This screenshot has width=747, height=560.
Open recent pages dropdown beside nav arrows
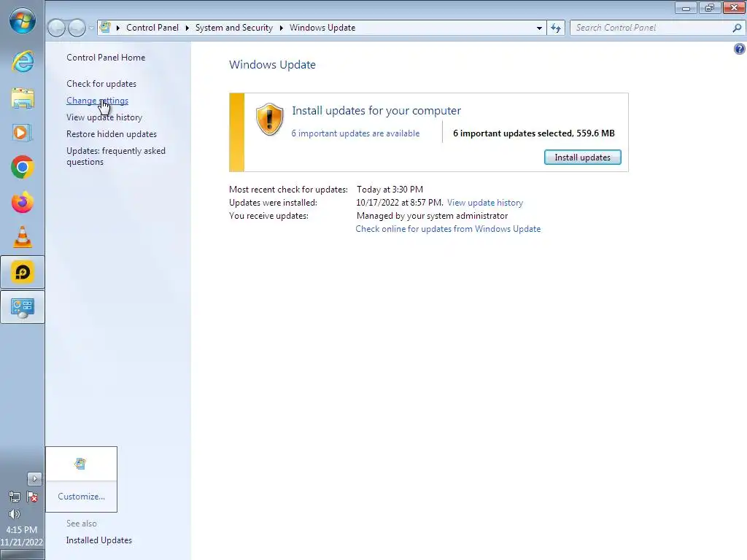click(x=91, y=28)
